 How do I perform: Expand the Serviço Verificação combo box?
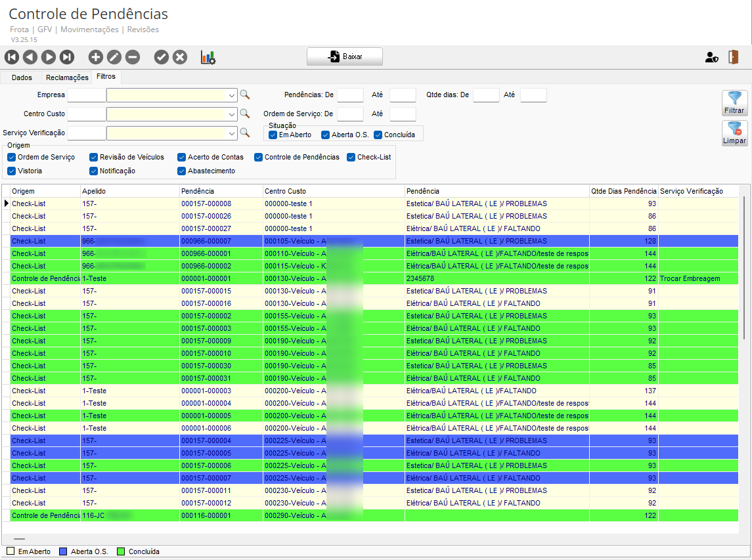(232, 133)
